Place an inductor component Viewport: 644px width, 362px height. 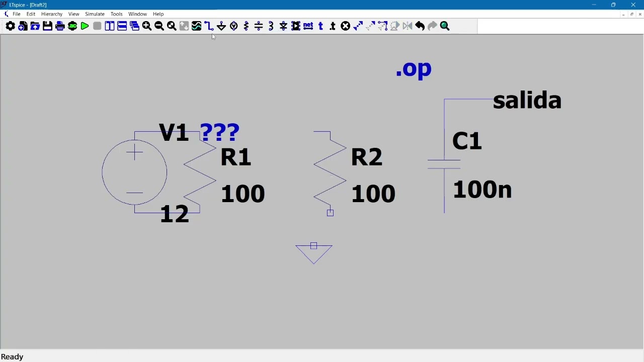click(271, 26)
